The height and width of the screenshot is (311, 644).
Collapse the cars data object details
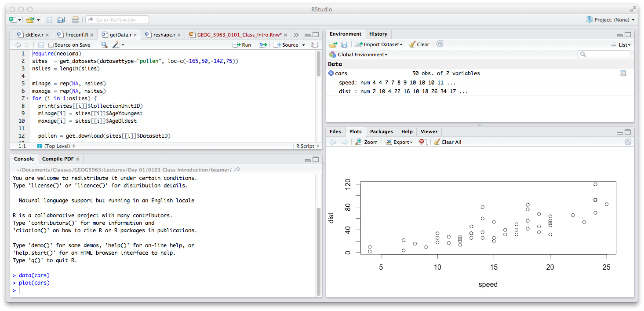pyautogui.click(x=331, y=73)
